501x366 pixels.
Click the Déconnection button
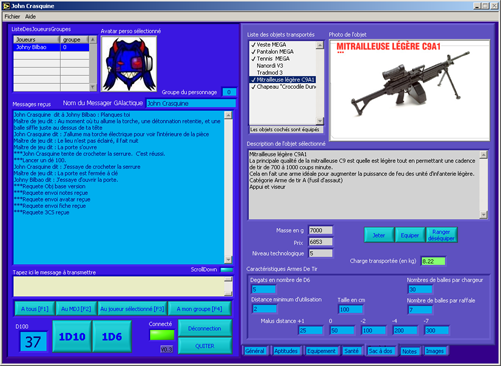205,328
